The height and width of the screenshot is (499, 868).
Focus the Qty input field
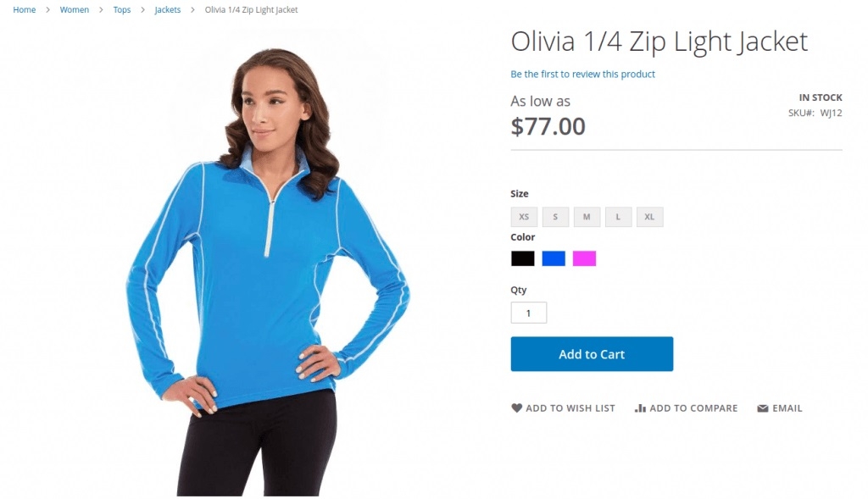pyautogui.click(x=529, y=313)
